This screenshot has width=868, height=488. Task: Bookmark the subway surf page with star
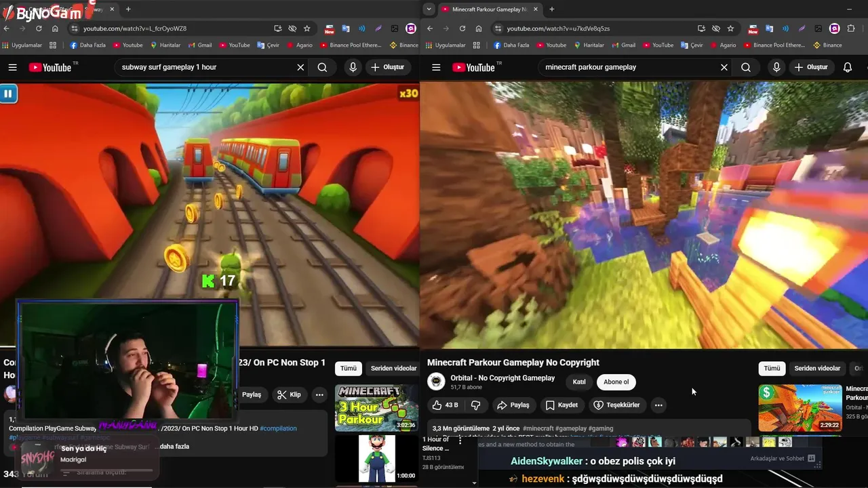(x=307, y=28)
